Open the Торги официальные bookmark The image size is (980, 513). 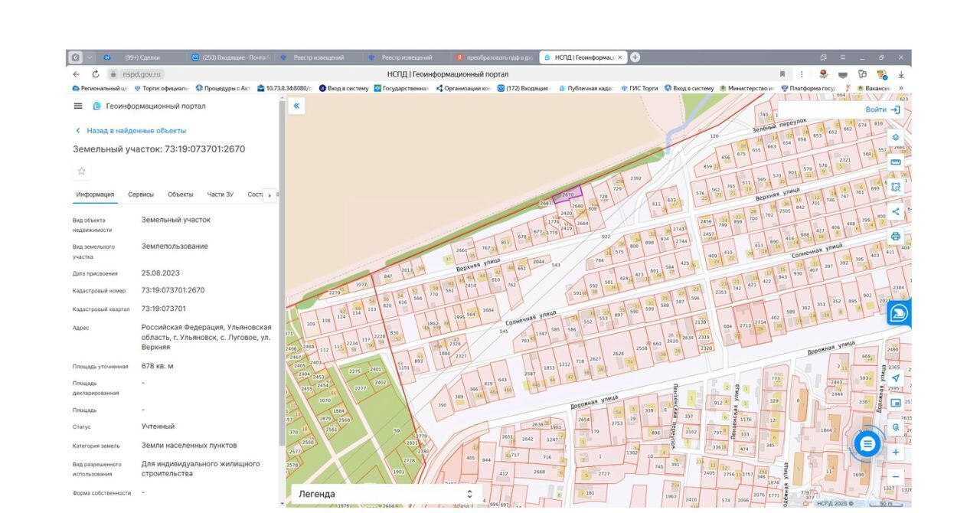pyautogui.click(x=161, y=88)
